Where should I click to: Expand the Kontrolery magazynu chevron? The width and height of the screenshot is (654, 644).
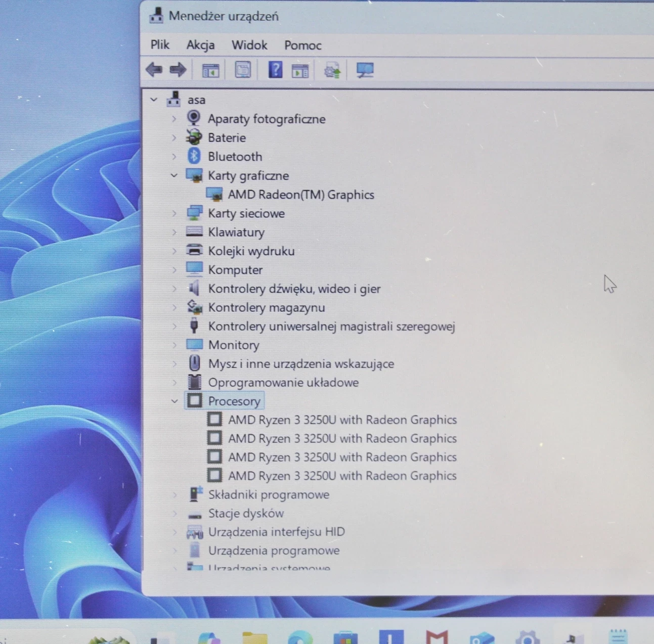click(174, 307)
